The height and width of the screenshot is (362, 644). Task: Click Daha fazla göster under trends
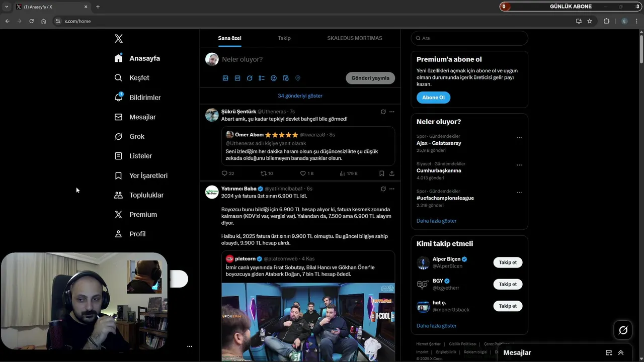pyautogui.click(x=436, y=221)
